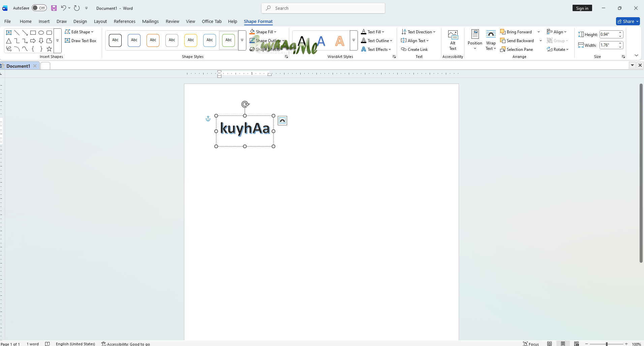
Task: Open the Size dialog launcher
Action: (623, 57)
